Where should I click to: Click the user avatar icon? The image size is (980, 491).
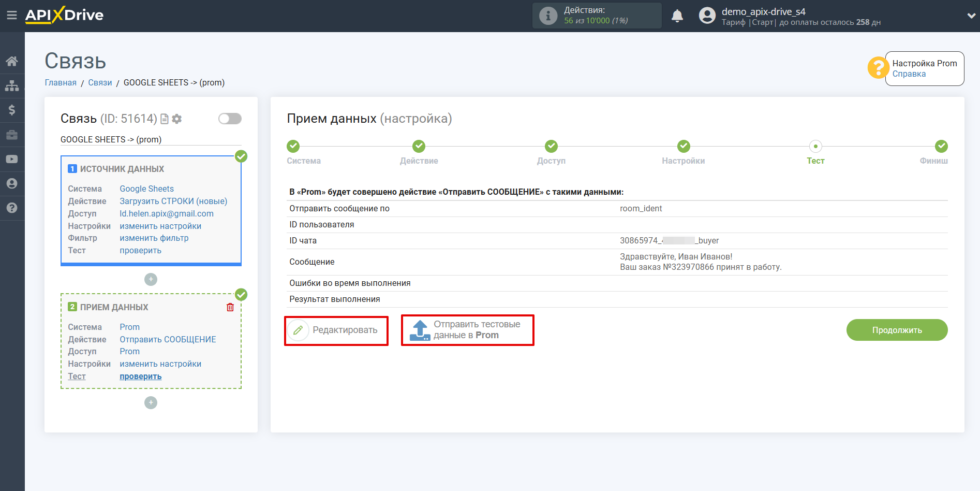[x=707, y=16]
